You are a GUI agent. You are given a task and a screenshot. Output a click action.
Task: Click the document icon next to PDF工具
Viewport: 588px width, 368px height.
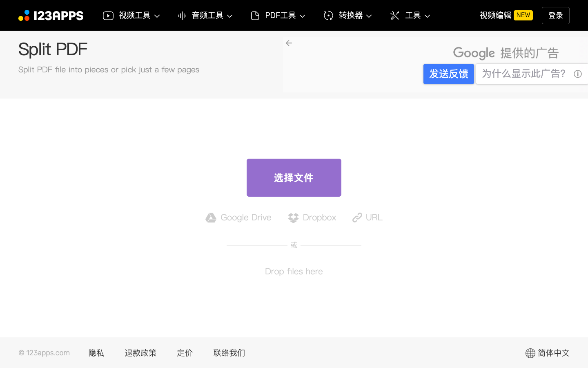click(255, 15)
